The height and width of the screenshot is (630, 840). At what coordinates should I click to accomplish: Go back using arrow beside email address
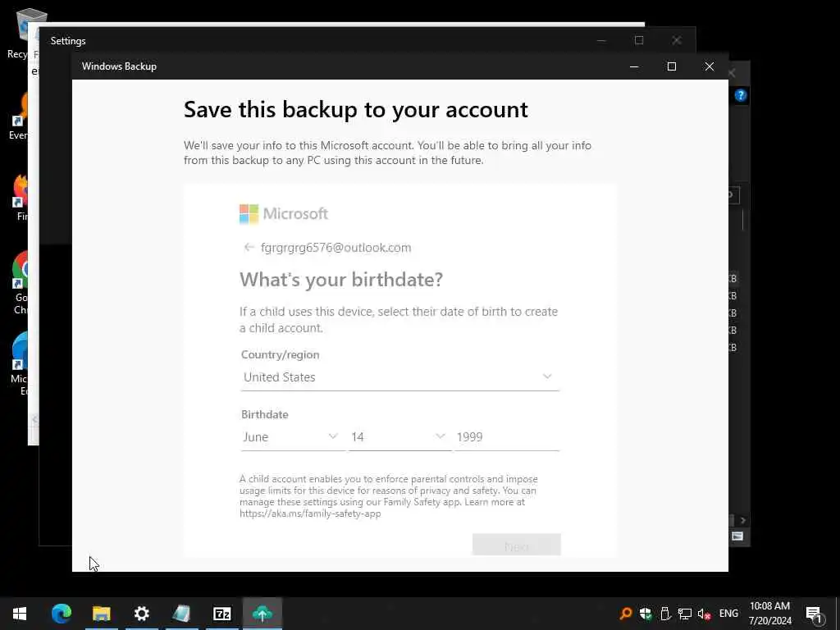coord(249,248)
